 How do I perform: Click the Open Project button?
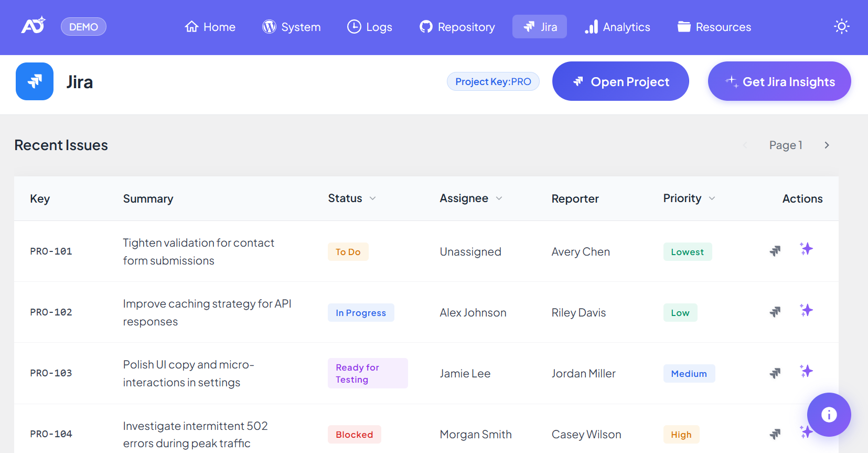point(620,81)
